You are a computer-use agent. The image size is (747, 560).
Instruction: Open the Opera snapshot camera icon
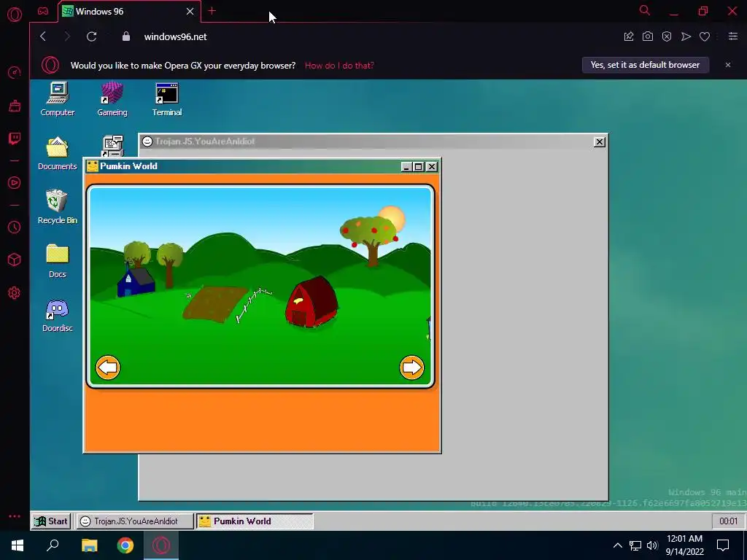pos(648,36)
